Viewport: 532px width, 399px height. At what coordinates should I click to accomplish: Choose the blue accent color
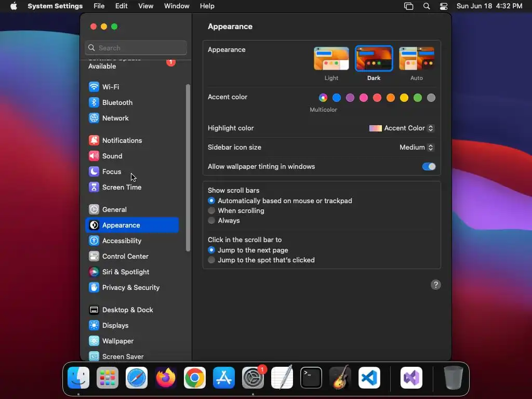[337, 98]
